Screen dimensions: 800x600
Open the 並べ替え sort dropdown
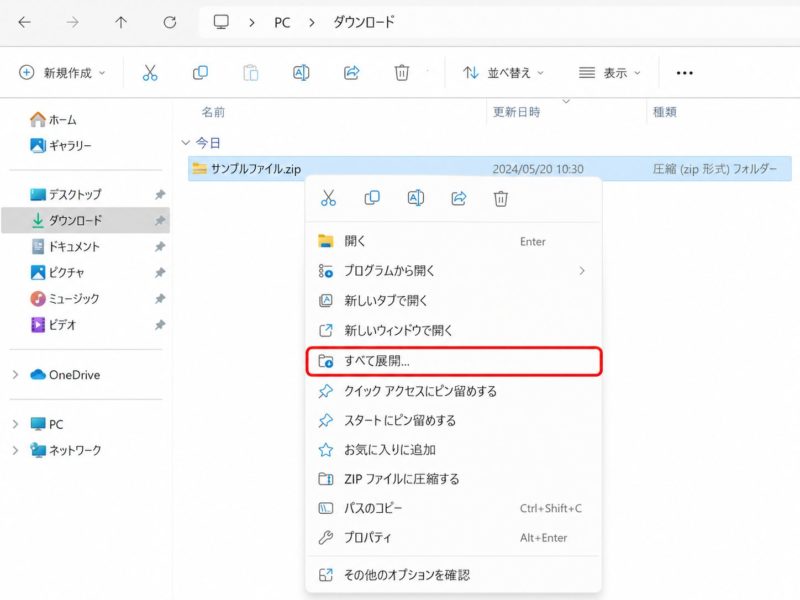click(503, 73)
